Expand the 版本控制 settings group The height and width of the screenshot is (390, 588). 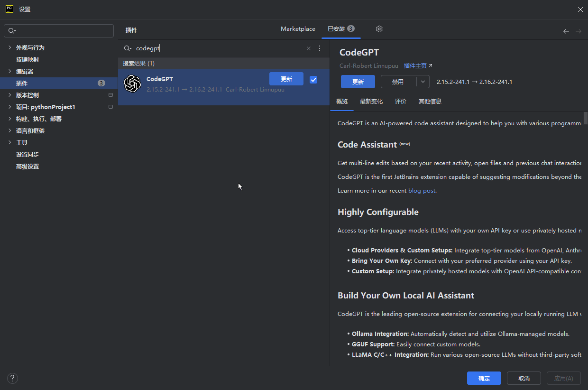[9, 95]
